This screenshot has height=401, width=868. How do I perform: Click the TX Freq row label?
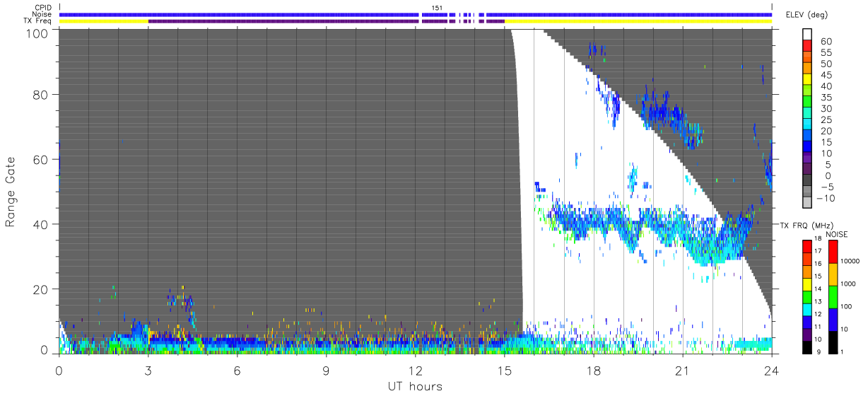point(37,21)
